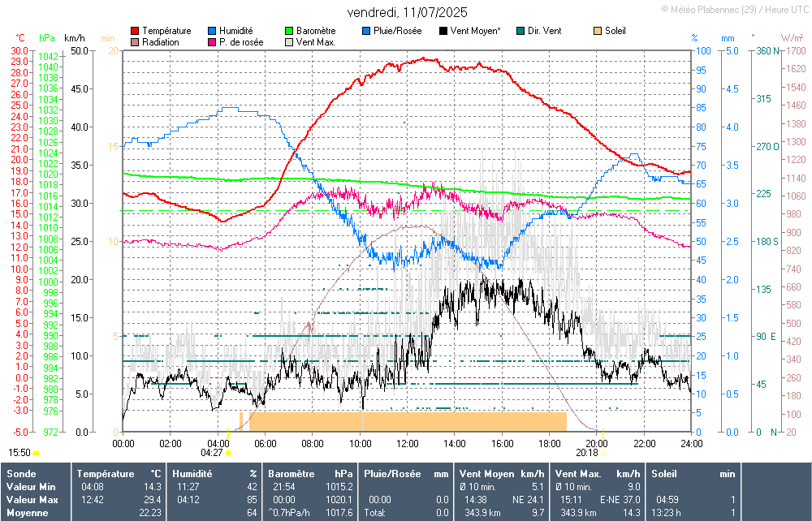Click the Pluie/Rosée mm column header

point(406,474)
